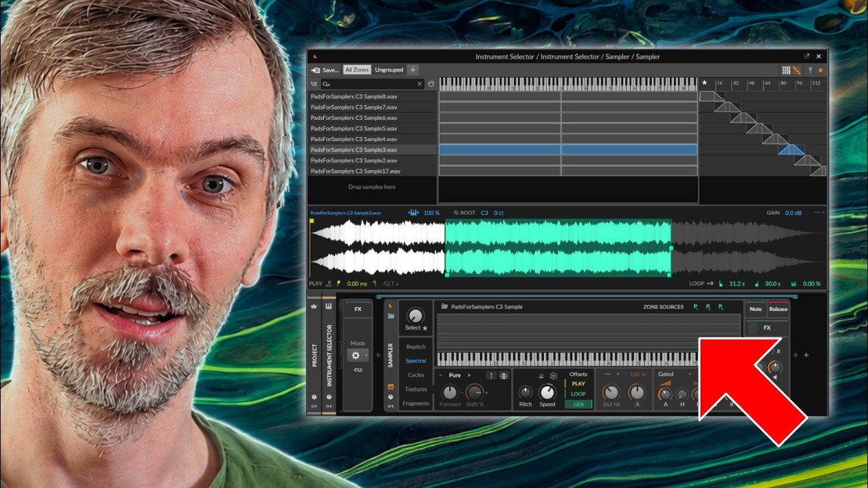Toggle reverse playback icon next to PLAY
The image size is (868, 488).
tap(329, 284)
